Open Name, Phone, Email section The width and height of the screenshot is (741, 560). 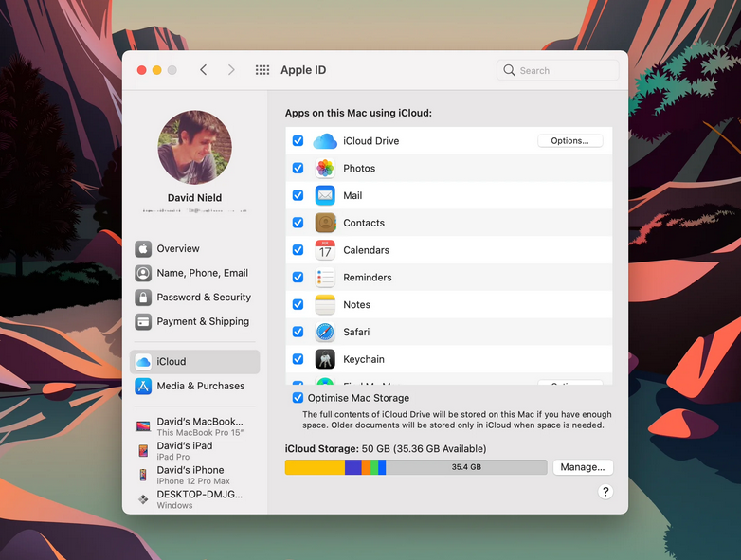tap(194, 273)
